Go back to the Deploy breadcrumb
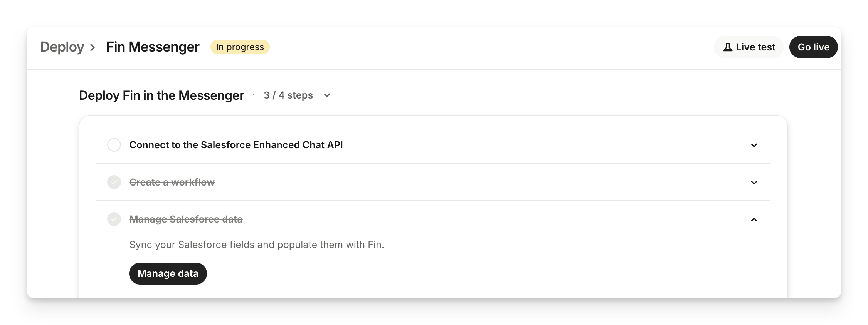868x325 pixels. [62, 47]
